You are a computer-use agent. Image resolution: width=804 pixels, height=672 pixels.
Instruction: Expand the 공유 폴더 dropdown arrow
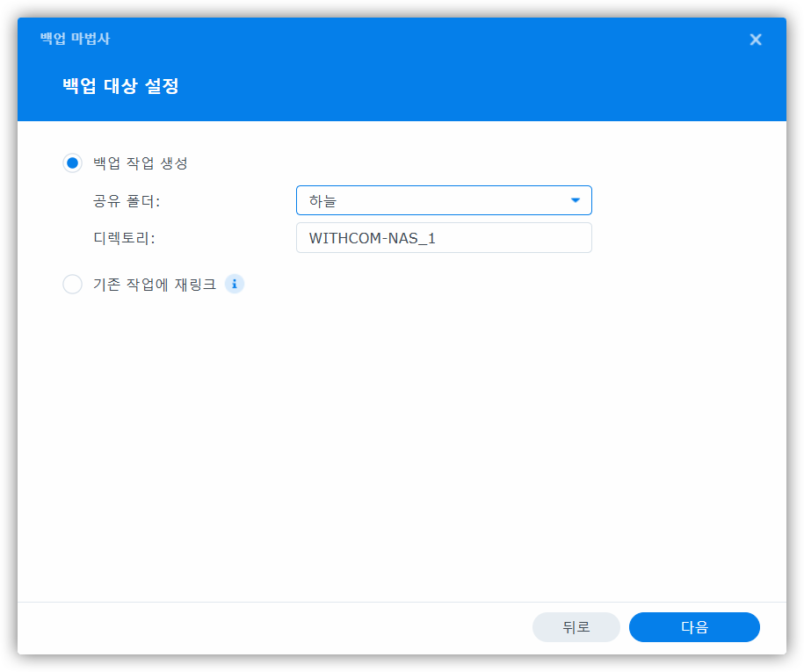(576, 200)
